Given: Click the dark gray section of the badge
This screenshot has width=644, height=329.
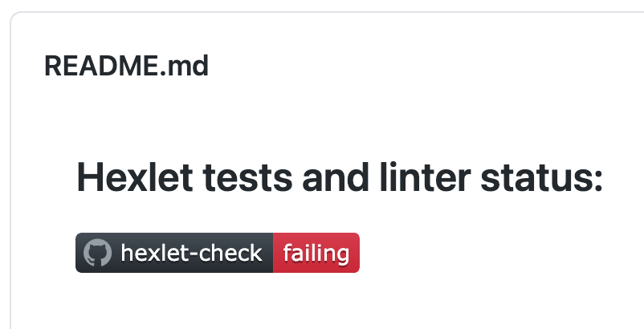Looking at the screenshot, I should tap(174, 254).
